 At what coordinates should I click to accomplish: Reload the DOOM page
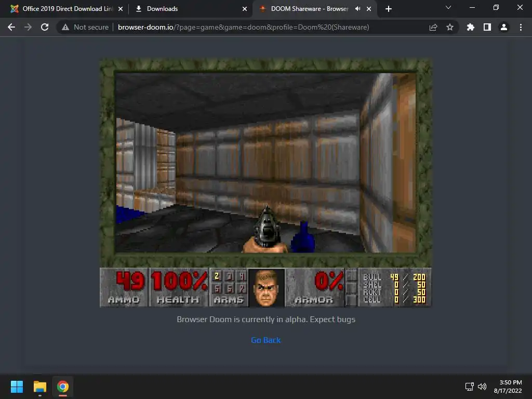click(45, 27)
